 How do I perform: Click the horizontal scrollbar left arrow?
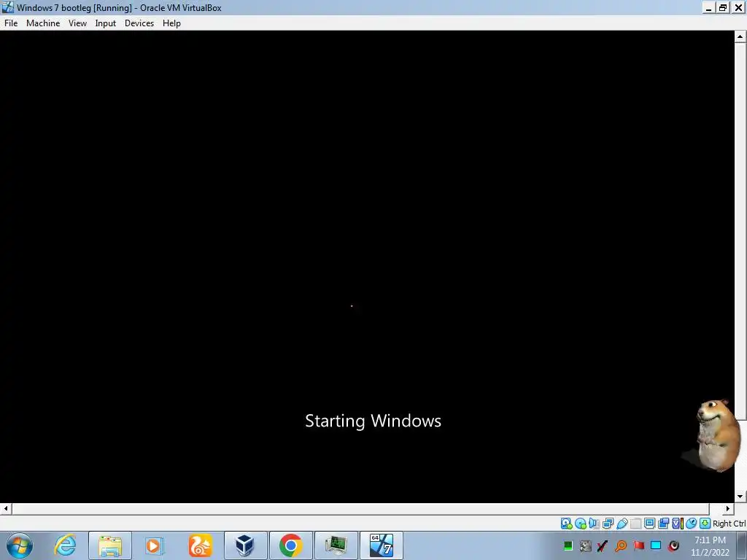click(6, 508)
